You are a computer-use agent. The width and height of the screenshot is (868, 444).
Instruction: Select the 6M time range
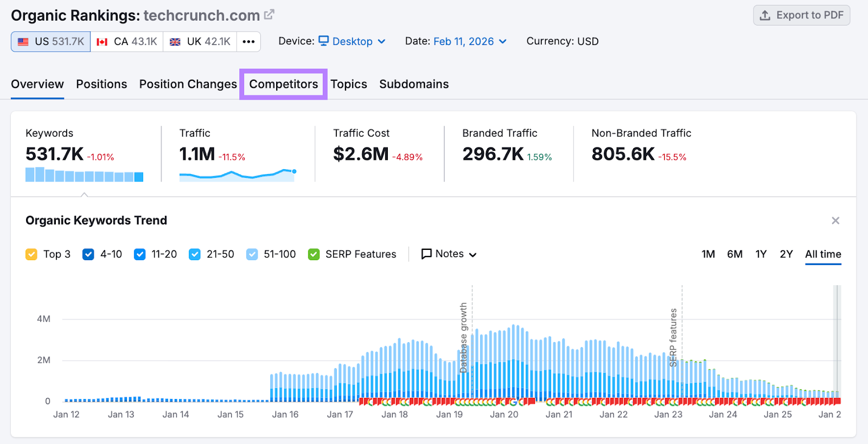[735, 254]
